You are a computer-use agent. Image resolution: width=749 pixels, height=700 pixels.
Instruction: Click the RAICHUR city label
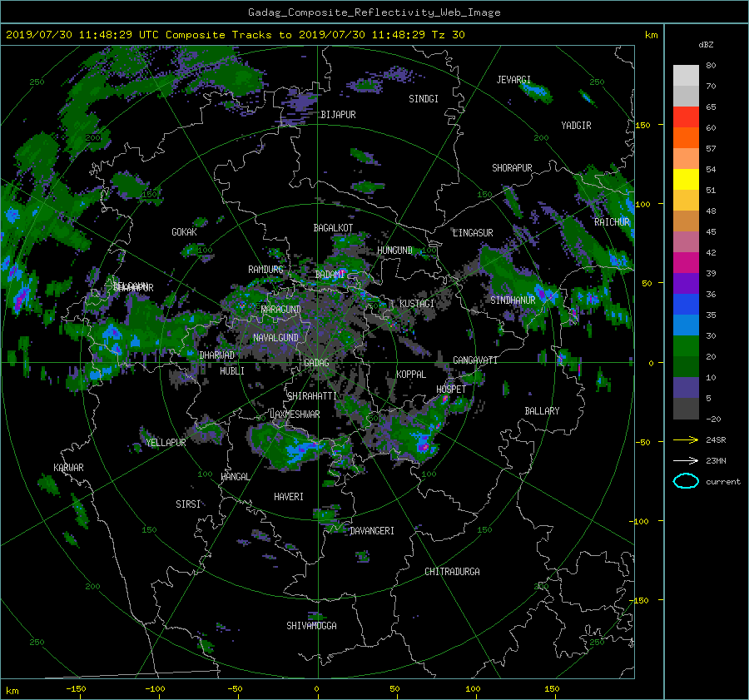612,222
